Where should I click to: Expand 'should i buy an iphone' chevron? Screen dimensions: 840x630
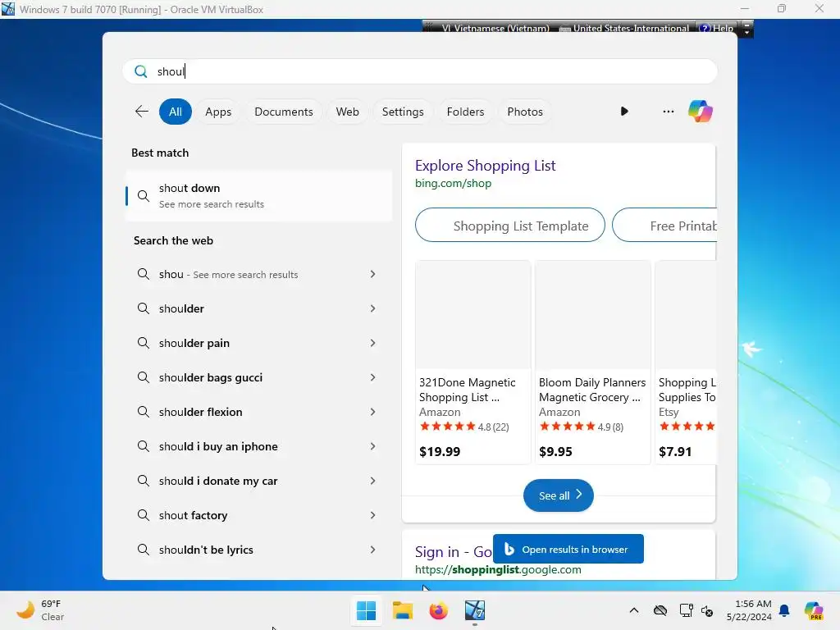point(373,446)
